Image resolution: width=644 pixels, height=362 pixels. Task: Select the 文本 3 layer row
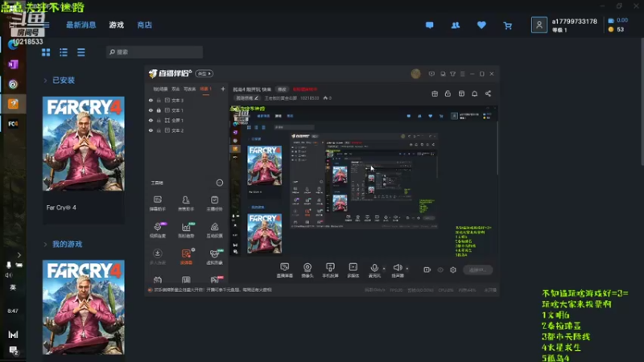pos(187,100)
